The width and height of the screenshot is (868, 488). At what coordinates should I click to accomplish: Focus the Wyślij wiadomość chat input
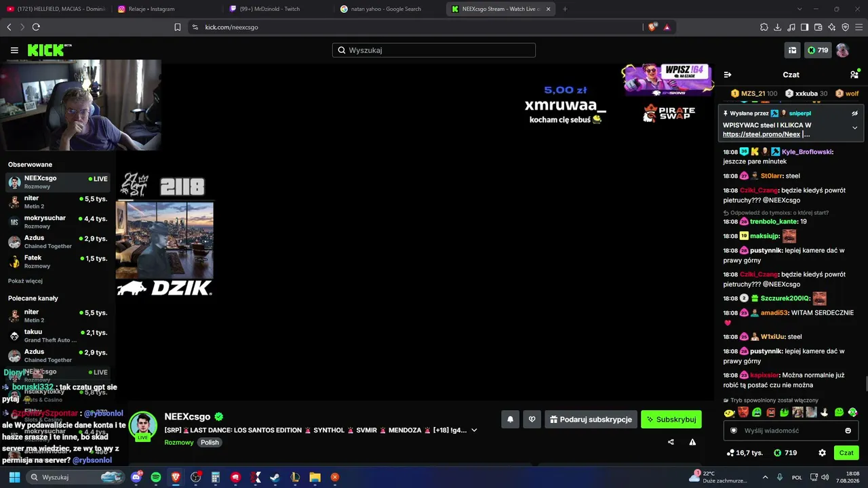pos(791,430)
